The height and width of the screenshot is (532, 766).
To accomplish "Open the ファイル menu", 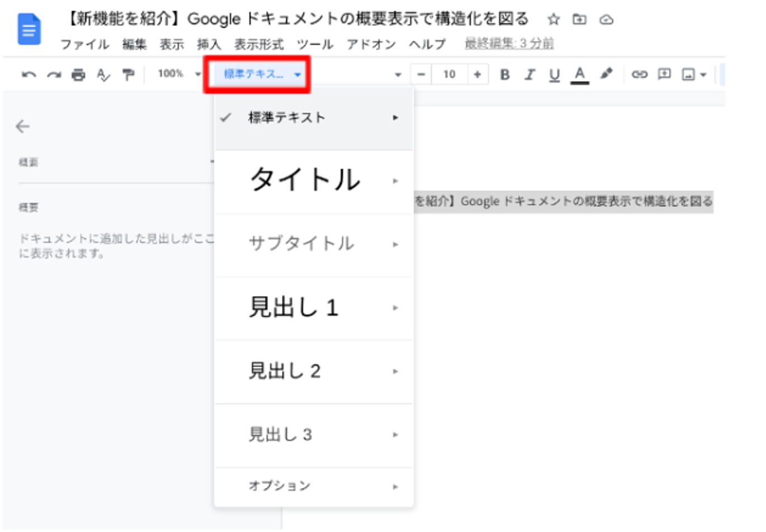I will 85,44.
